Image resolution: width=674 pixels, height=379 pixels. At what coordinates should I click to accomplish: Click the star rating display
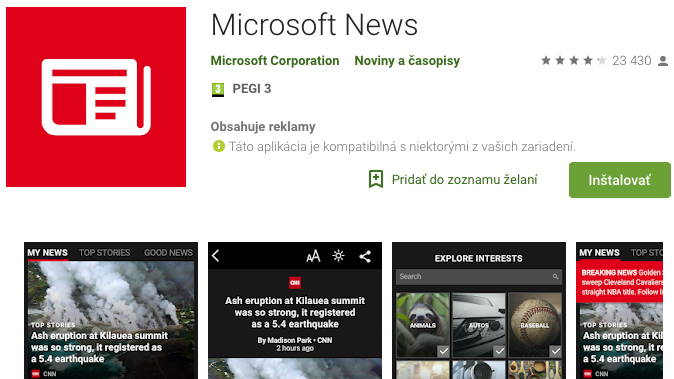point(573,61)
